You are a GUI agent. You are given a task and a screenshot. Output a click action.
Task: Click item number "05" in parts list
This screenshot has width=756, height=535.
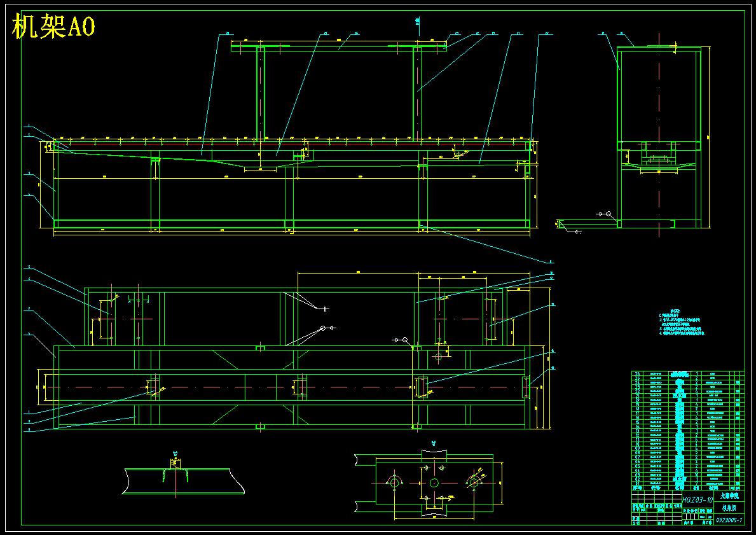click(x=637, y=466)
